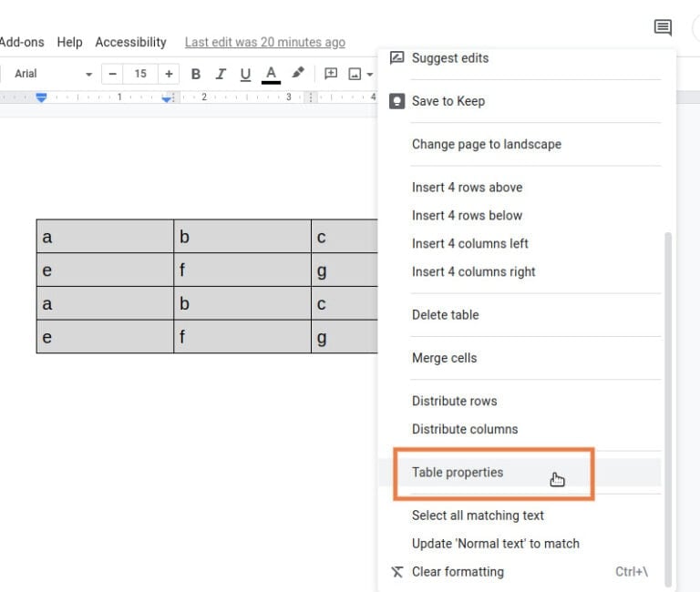
Task: Click the font size field showing 15
Action: [x=140, y=74]
